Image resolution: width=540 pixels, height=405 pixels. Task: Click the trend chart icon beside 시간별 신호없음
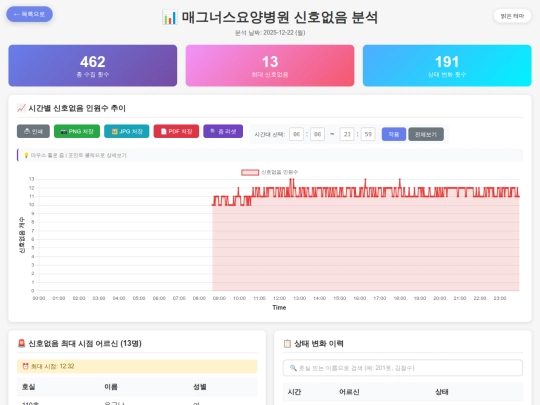pyautogui.click(x=21, y=108)
